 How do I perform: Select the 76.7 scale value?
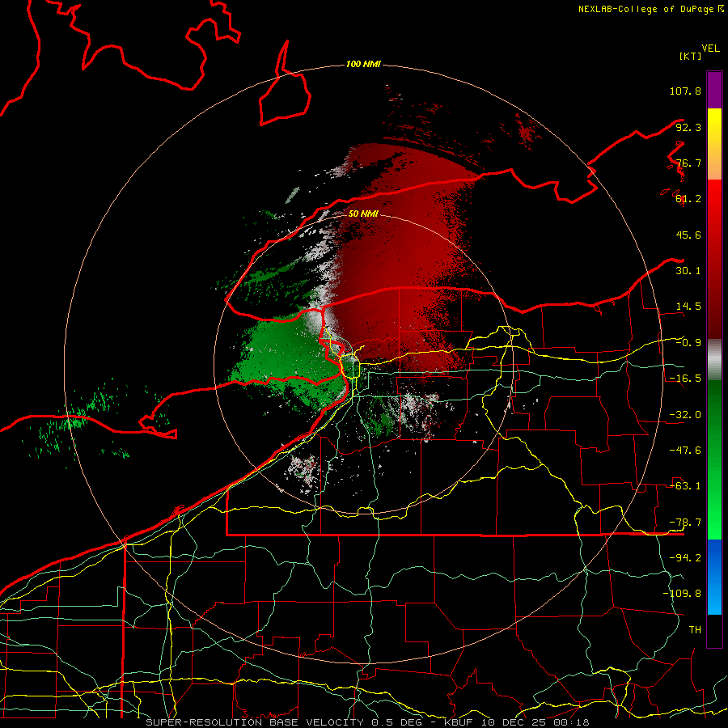(x=688, y=163)
